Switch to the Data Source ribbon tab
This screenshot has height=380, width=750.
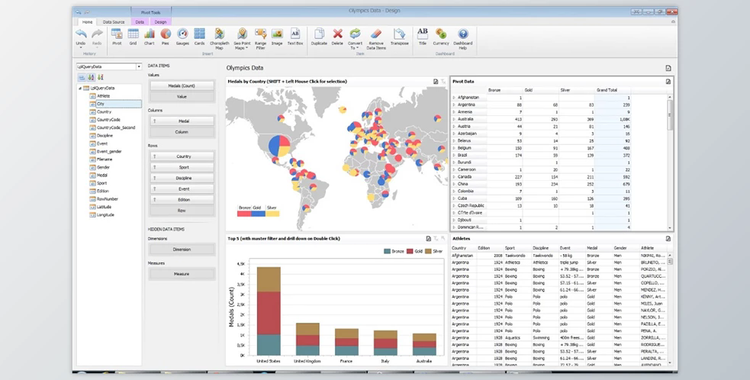point(113,22)
